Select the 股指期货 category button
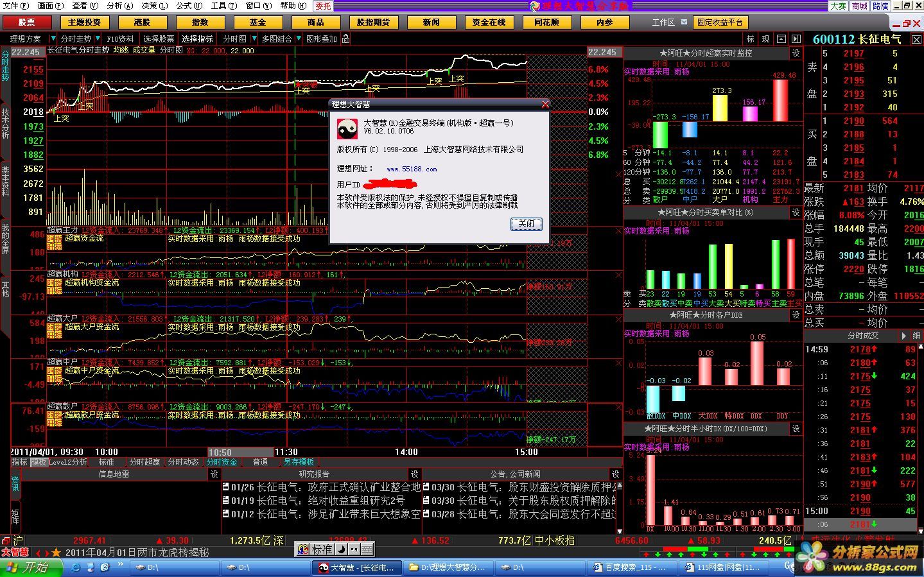924x577 pixels. [374, 22]
